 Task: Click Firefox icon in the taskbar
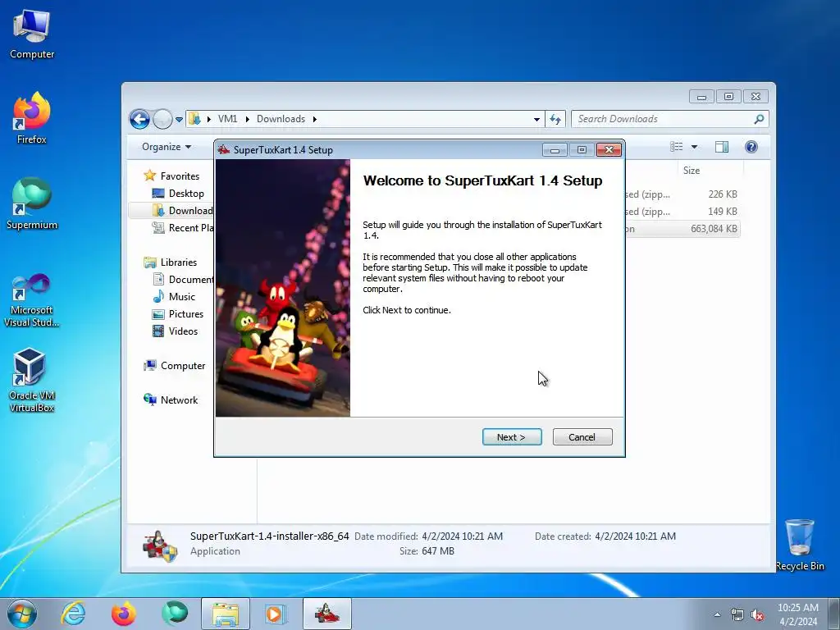tap(124, 614)
